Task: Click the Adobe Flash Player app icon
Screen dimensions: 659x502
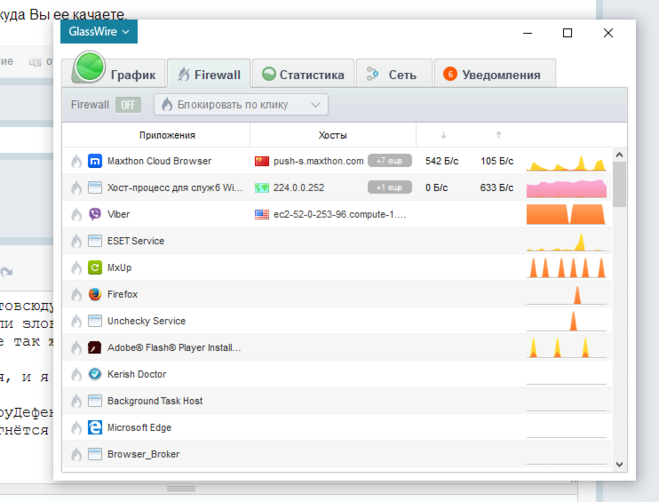Action: [x=95, y=348]
